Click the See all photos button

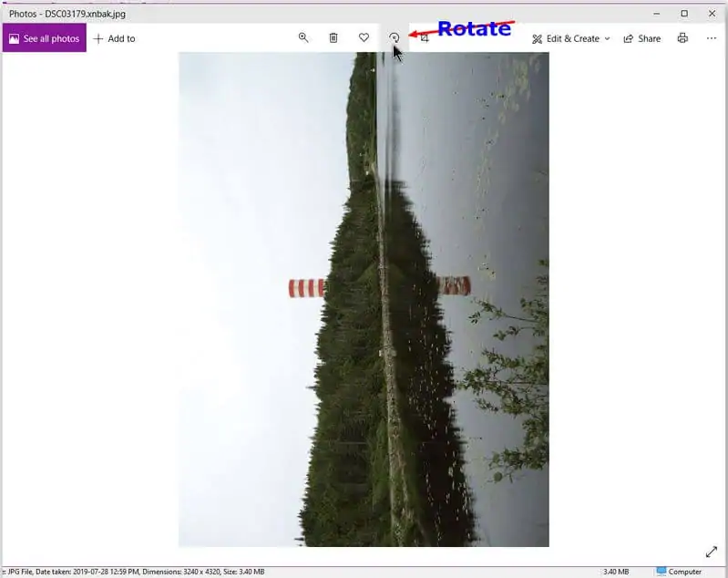click(x=44, y=38)
